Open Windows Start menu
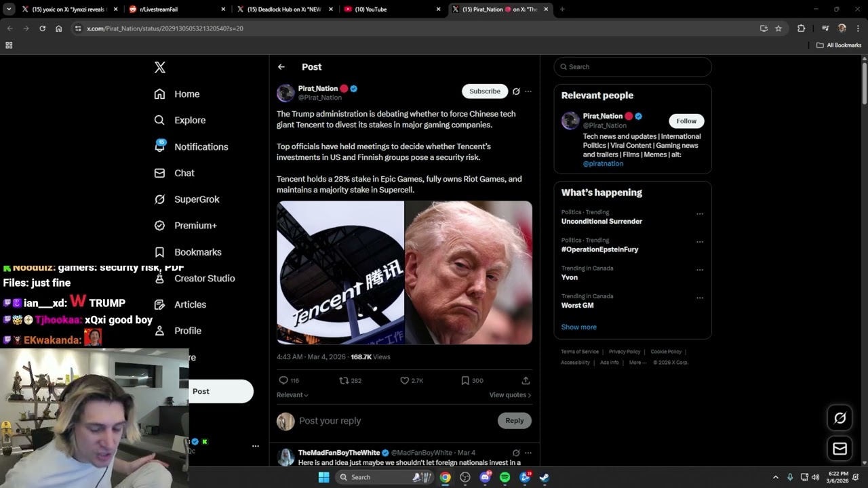This screenshot has height=488, width=868. (323, 477)
